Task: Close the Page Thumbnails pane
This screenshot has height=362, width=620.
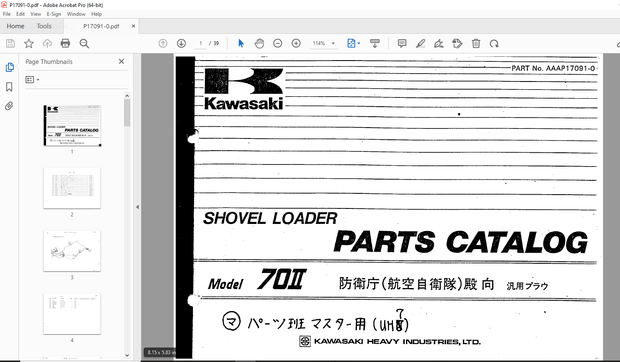Action: (x=121, y=62)
